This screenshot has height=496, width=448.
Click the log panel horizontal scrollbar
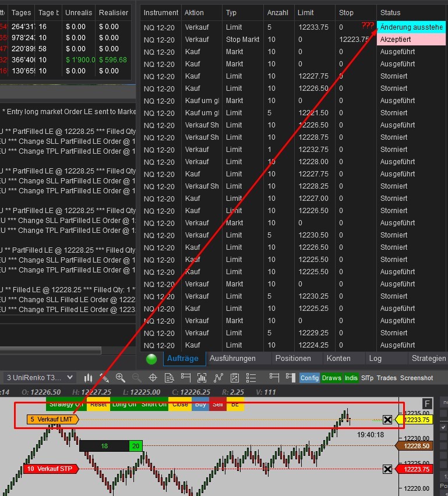50,350
